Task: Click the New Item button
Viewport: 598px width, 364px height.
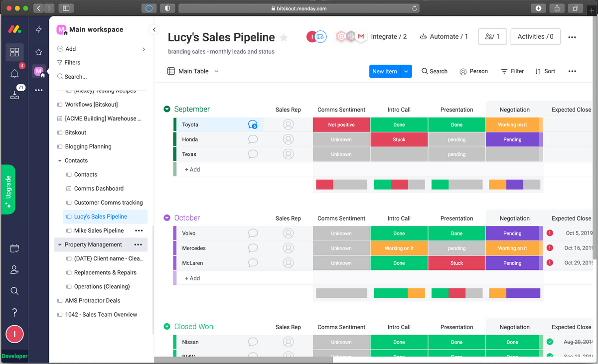Action: [385, 71]
